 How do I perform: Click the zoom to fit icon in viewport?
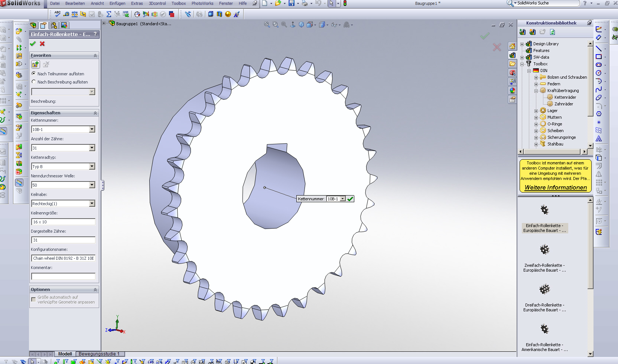pos(267,24)
